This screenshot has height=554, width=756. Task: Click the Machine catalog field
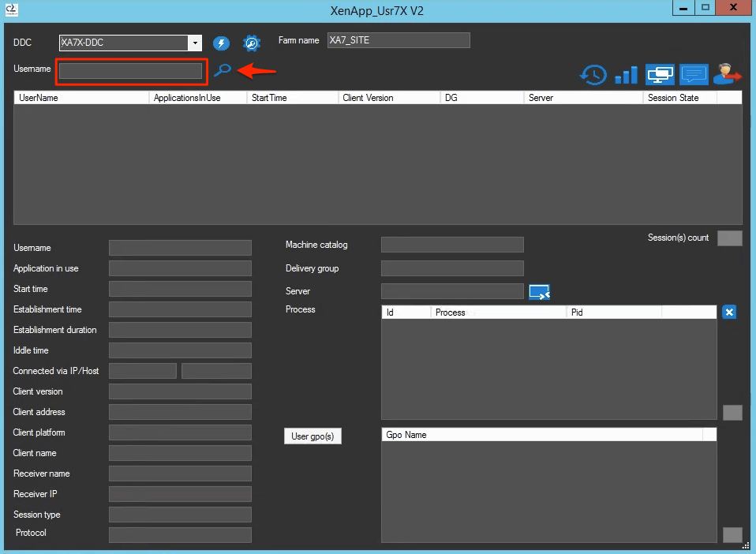pos(452,245)
